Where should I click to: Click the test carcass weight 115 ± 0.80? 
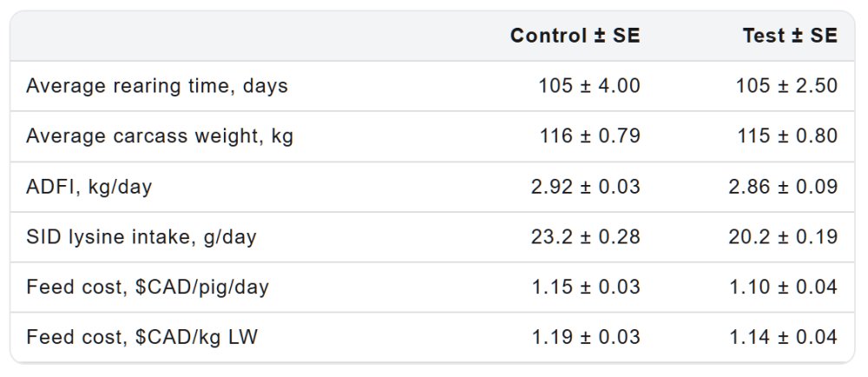coord(786,136)
